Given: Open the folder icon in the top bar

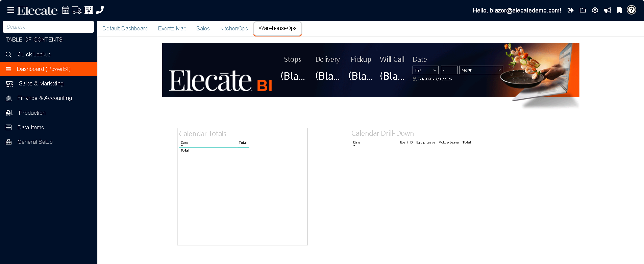Looking at the screenshot, I should pos(583,10).
